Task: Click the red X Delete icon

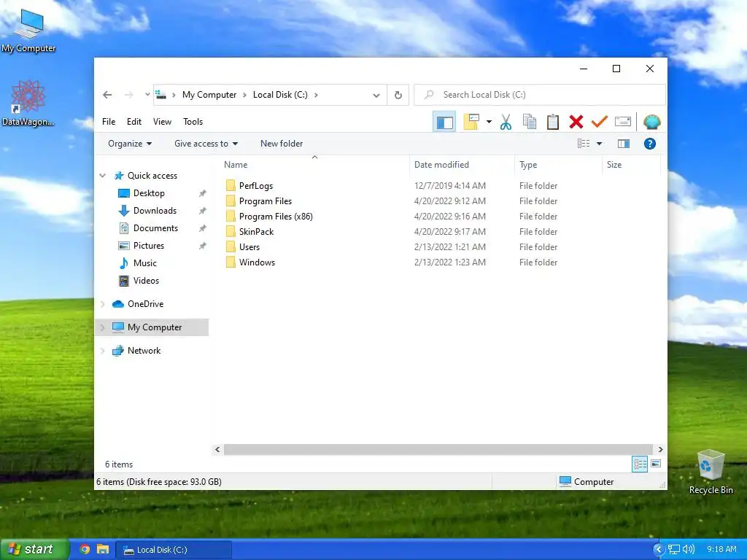Action: click(576, 122)
